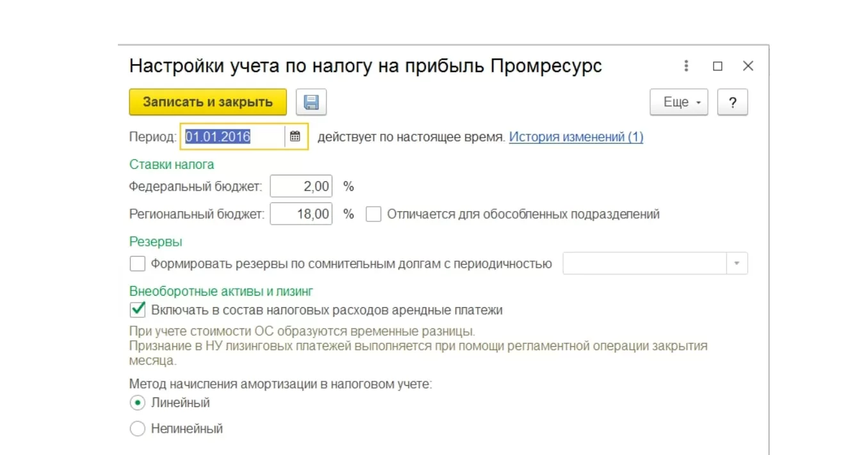Viewport: 868px width, 455px height.
Task: Uncheck Включать в состав налоговых расходов
Action: pos(138,310)
